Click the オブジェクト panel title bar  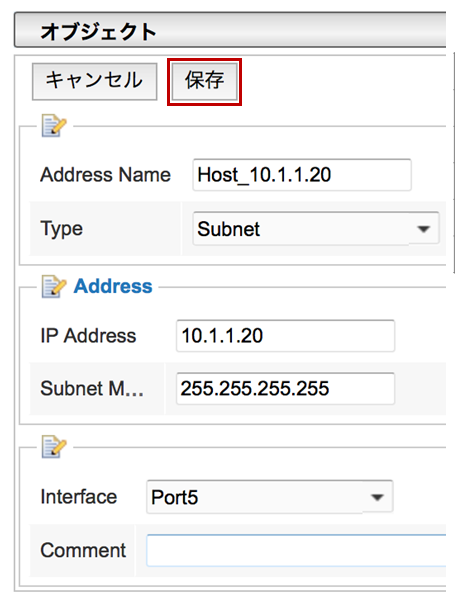(230, 30)
